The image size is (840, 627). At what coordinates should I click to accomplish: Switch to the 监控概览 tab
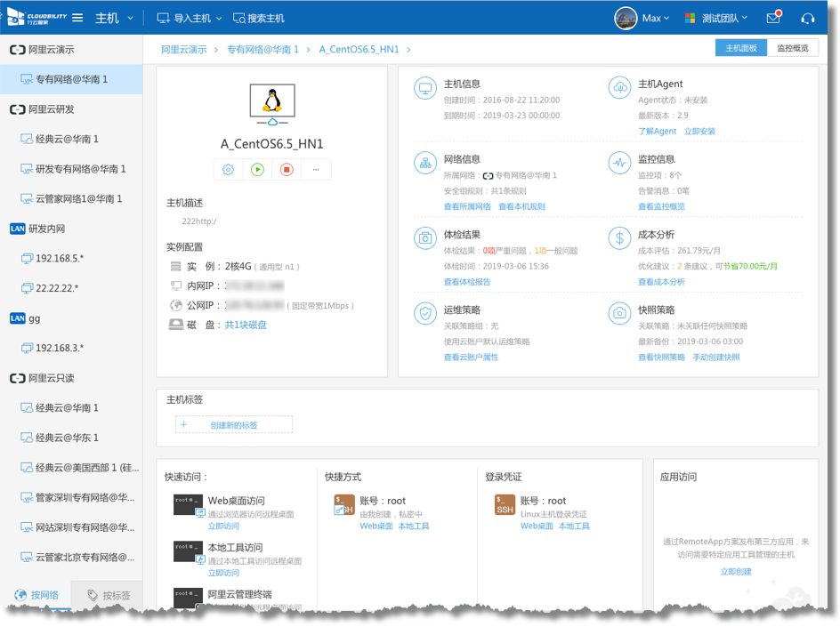pos(792,48)
